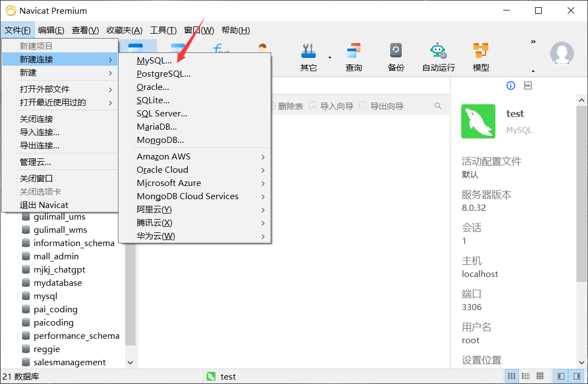Open 自动运行 (Automation) robot icon
The height and width of the screenshot is (384, 588).
tap(438, 57)
